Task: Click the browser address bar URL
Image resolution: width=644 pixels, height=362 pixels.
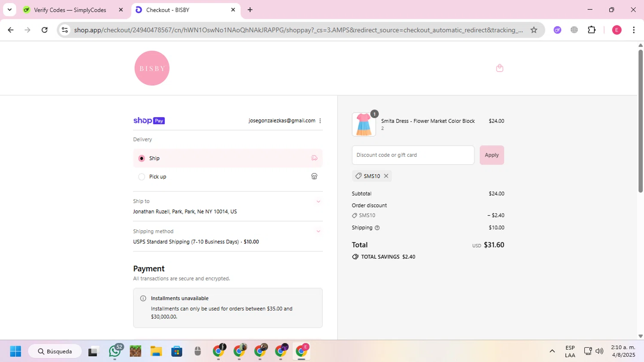Action: point(298,30)
